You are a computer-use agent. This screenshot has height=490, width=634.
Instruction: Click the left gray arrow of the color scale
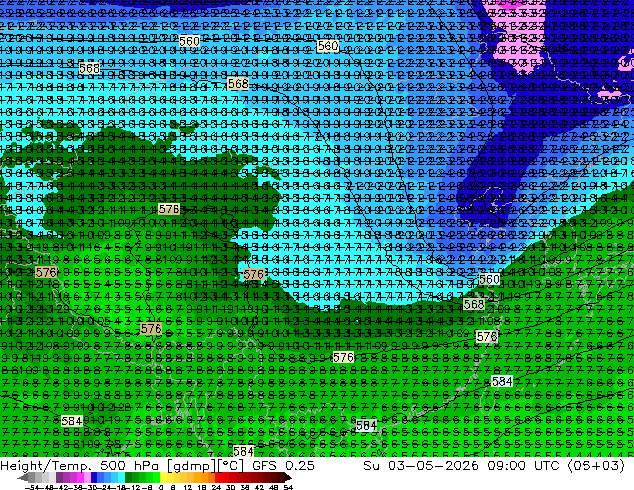[x=22, y=478]
